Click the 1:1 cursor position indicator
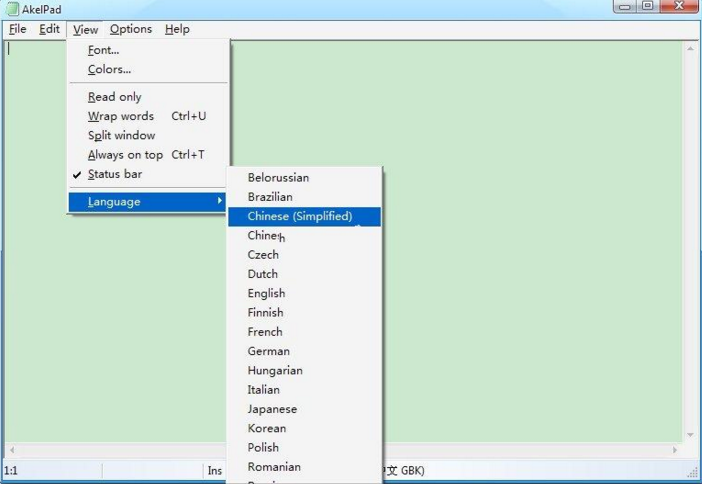This screenshot has height=484, width=702. 11,471
